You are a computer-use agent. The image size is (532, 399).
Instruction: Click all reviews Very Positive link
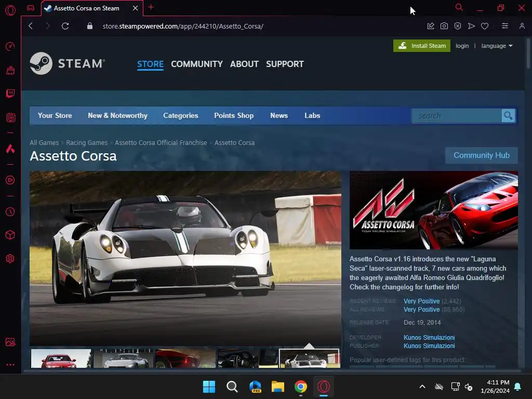point(421,310)
